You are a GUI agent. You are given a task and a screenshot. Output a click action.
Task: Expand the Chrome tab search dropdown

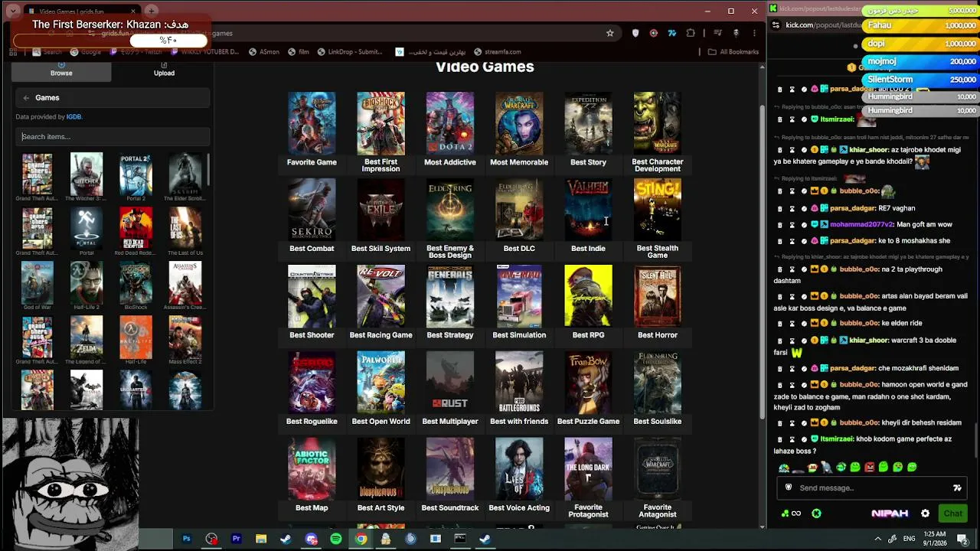tap(13, 11)
